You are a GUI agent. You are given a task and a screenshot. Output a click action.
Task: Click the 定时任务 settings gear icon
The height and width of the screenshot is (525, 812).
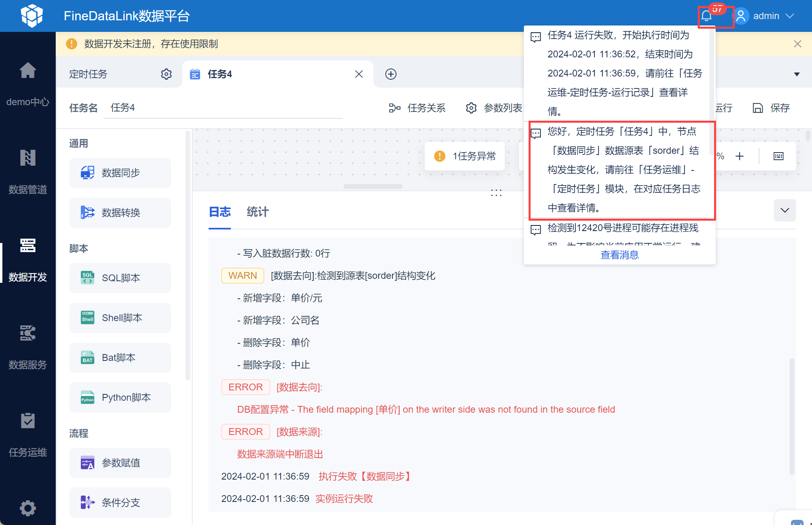click(x=166, y=74)
